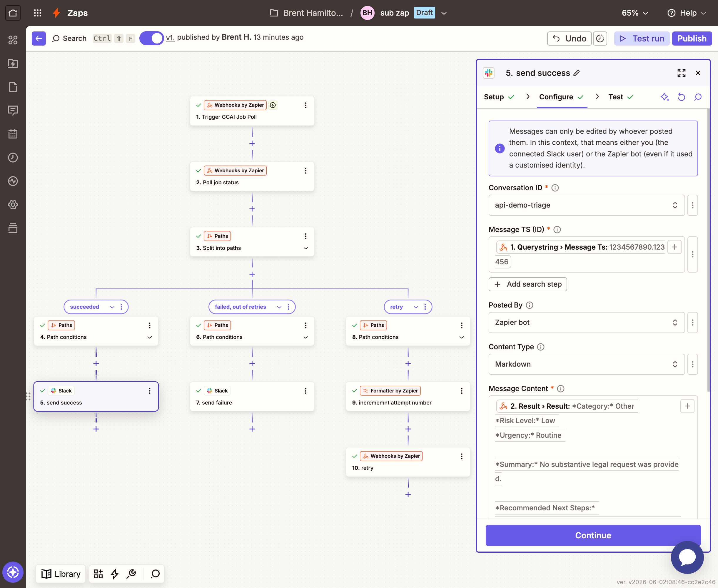
Task: Open step 1 Trigger three-dot menu
Action: 305,105
